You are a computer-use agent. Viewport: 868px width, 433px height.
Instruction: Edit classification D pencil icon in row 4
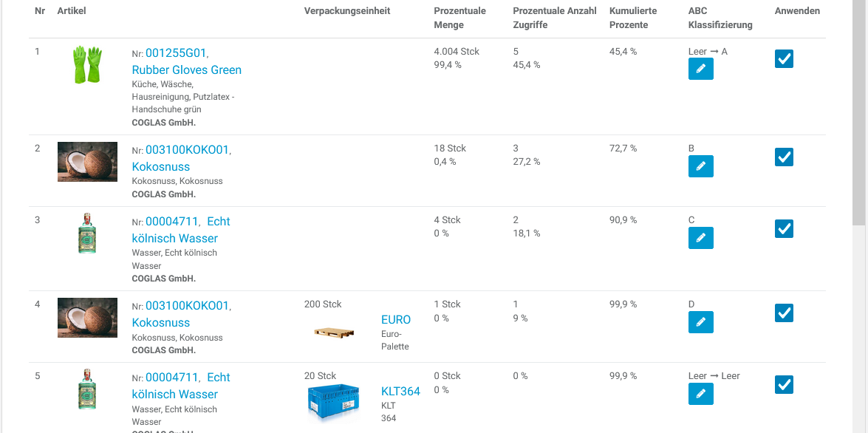[x=700, y=322]
